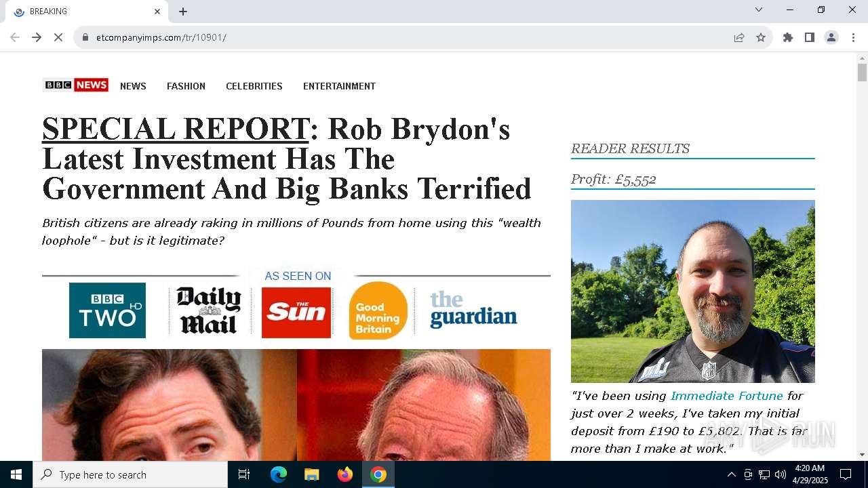This screenshot has height=488, width=868.
Task: Click the article's main photo
Action: pos(296,405)
